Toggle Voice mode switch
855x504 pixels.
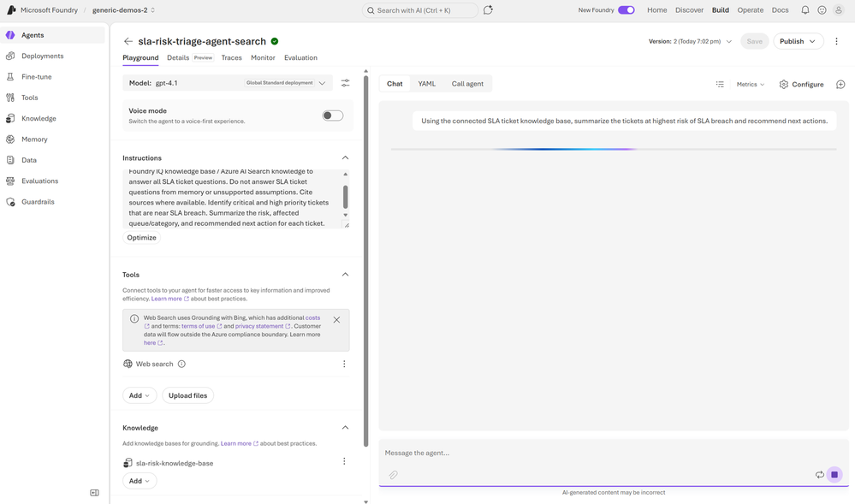pos(333,116)
